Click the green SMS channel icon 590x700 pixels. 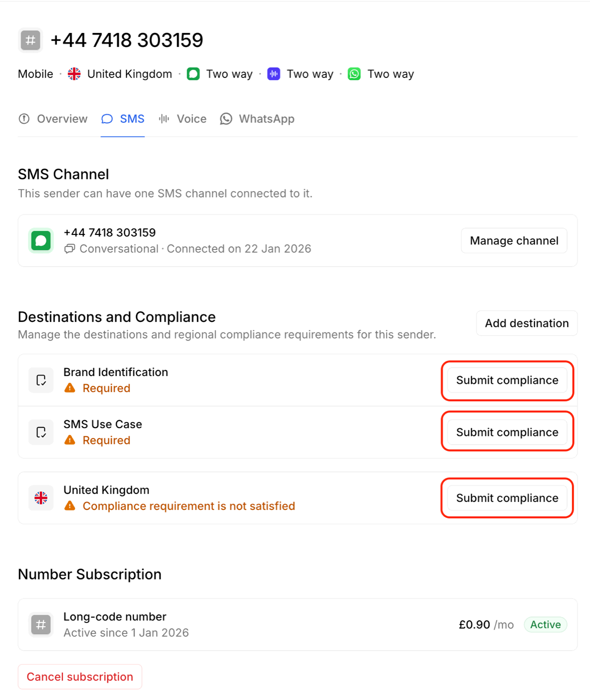tap(41, 240)
